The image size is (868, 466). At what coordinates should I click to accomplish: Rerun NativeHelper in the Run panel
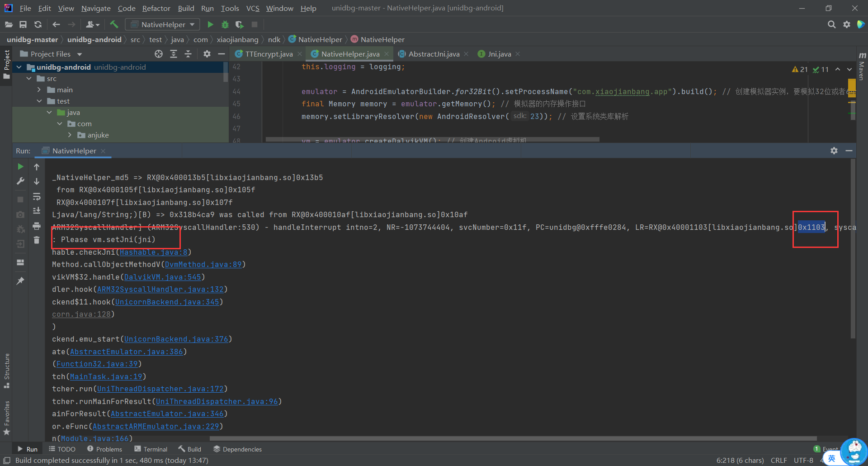[20, 167]
